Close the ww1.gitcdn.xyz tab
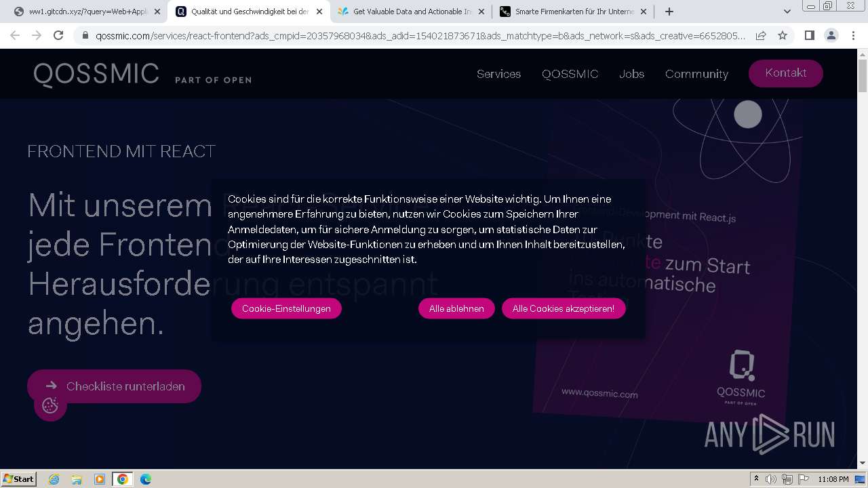The image size is (868, 488). click(157, 12)
